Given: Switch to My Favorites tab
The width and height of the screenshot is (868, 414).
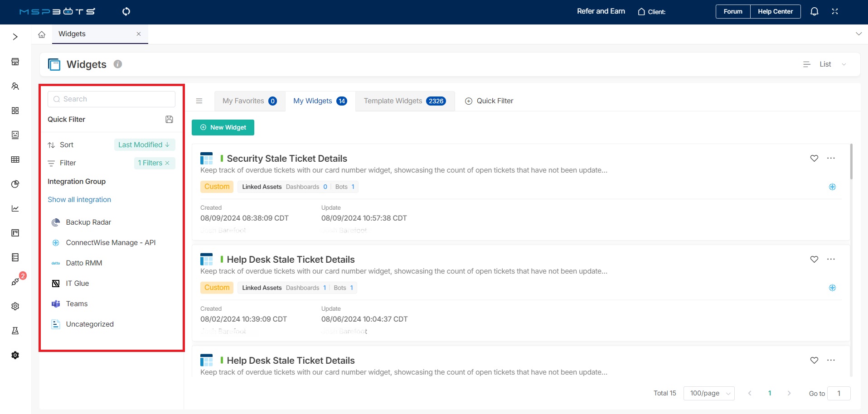Looking at the screenshot, I should [249, 101].
